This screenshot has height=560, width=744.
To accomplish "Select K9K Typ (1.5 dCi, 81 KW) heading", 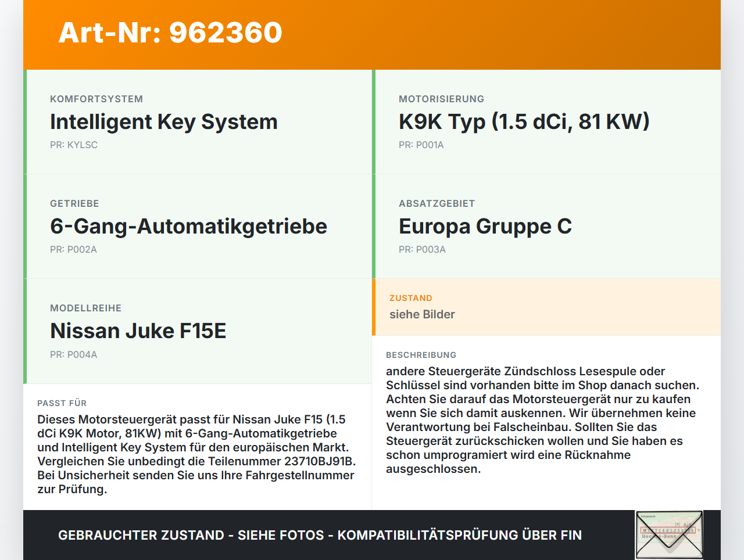I will (x=524, y=121).
